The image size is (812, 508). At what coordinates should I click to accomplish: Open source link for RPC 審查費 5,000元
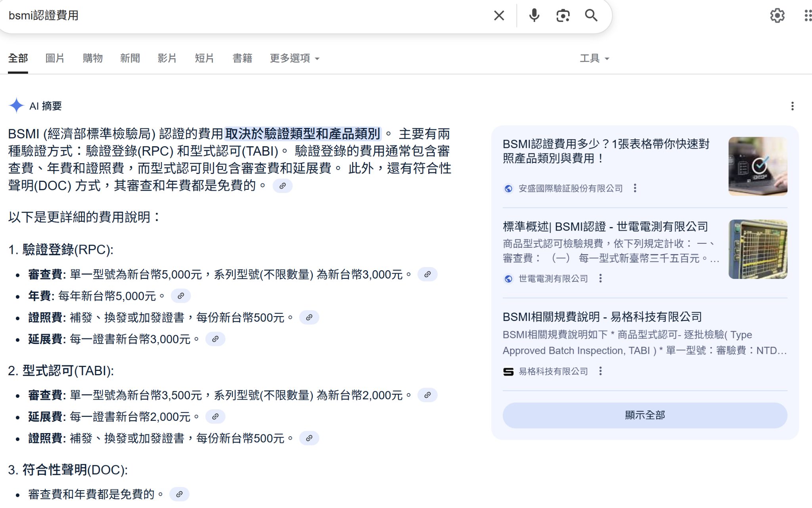click(427, 274)
